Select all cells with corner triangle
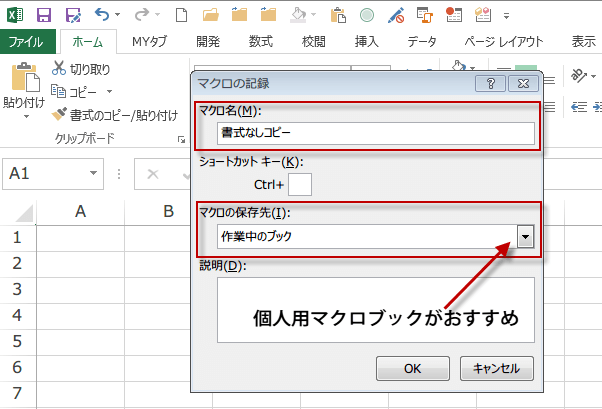Image resolution: width=602 pixels, height=409 pixels. [25, 213]
